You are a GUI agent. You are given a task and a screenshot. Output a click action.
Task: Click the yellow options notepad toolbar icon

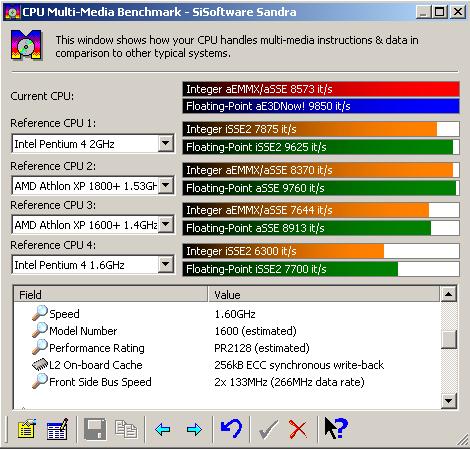coord(26,429)
